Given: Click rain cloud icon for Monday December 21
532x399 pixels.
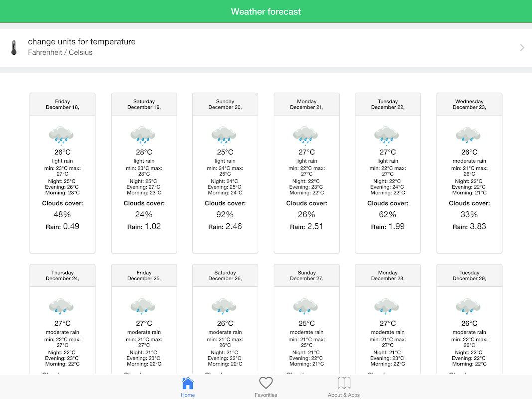Looking at the screenshot, I should tap(306, 135).
